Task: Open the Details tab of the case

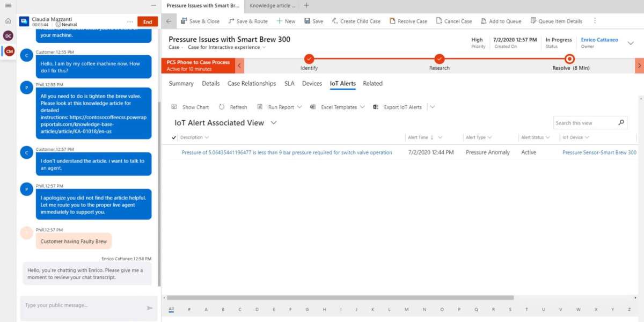Action: (210, 84)
